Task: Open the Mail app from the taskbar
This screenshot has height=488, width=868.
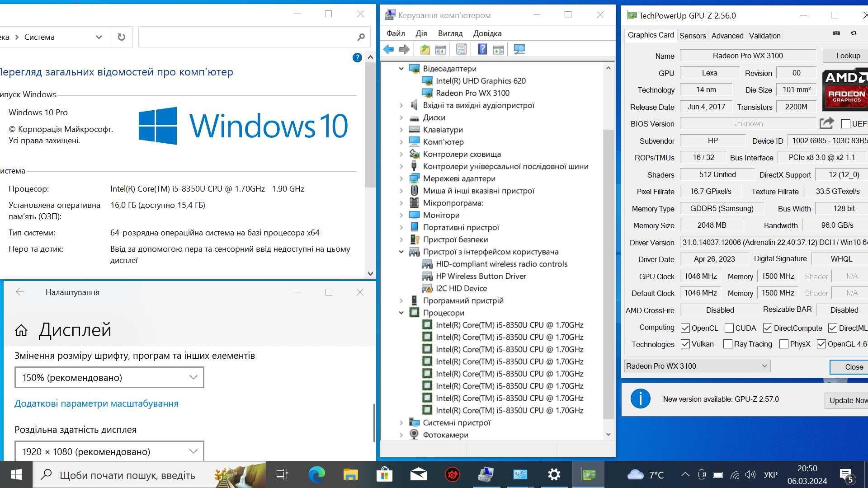Action: coord(418,474)
